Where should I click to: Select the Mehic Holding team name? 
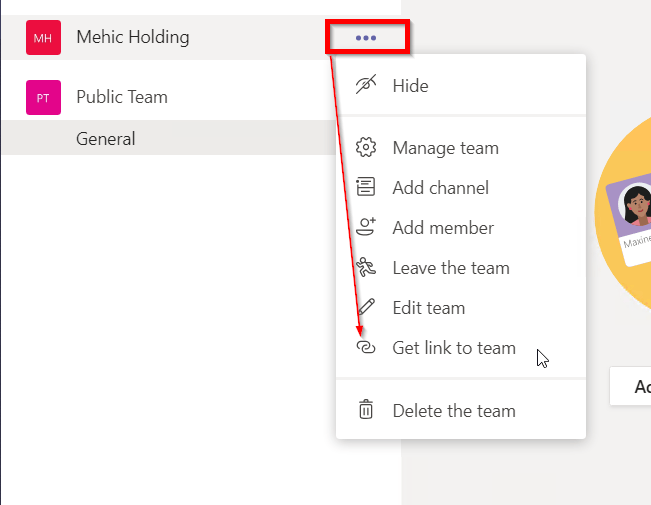coord(133,38)
